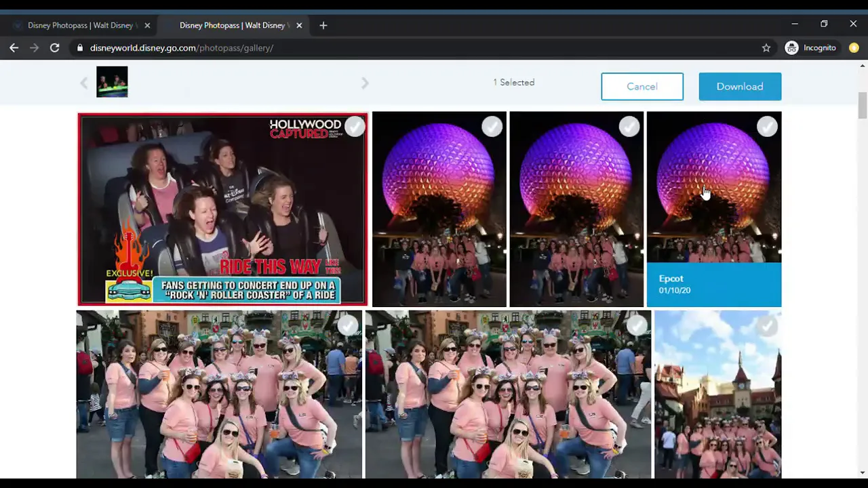The height and width of the screenshot is (488, 868).
Task: Go to previous selected thumbnails arrow
Action: tap(83, 83)
